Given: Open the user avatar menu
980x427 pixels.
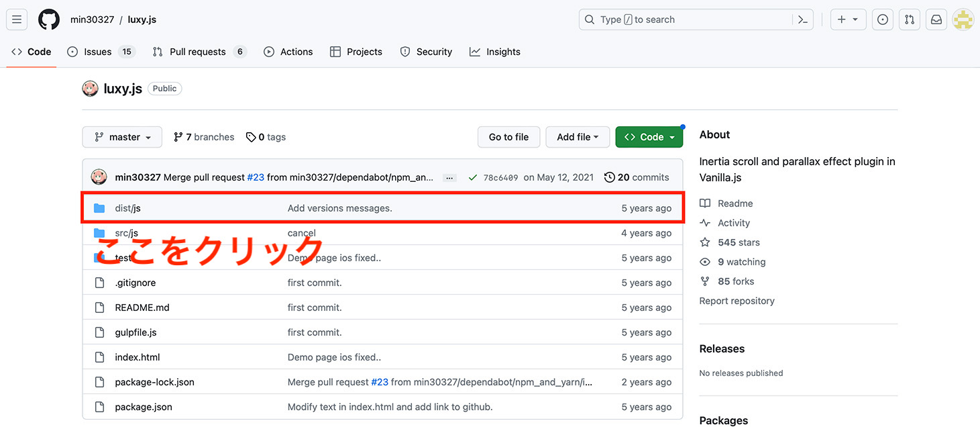Looking at the screenshot, I should (963, 19).
